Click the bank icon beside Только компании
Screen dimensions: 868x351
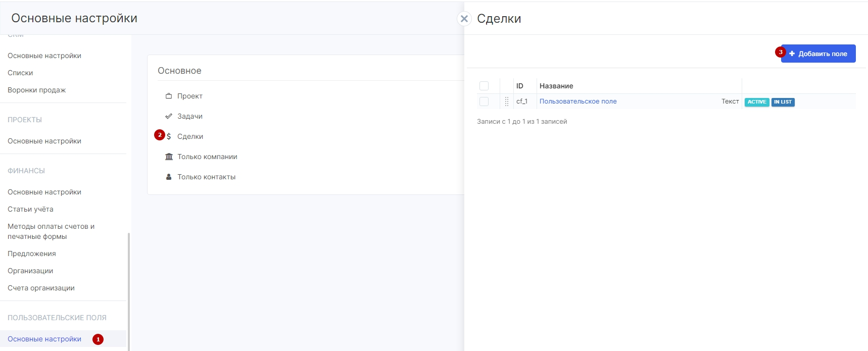[169, 157]
